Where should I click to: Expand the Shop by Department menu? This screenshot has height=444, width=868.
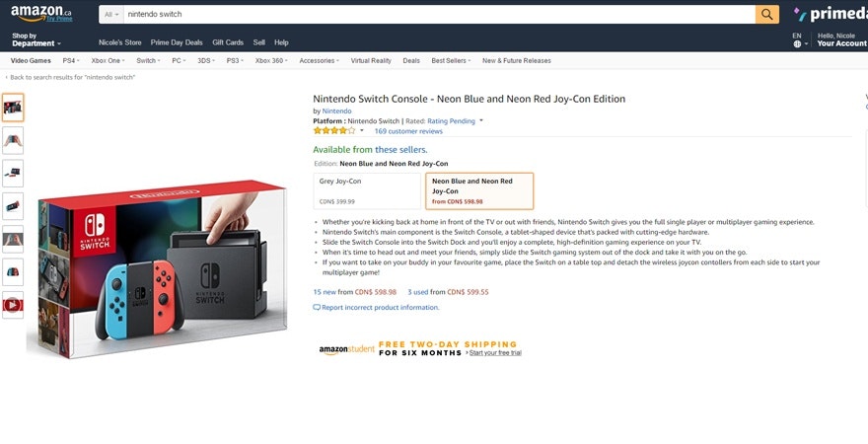pos(36,39)
